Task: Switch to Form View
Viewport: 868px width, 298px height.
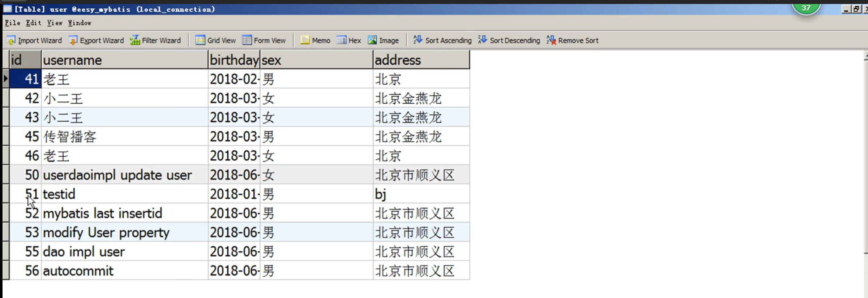Action: 264,40
